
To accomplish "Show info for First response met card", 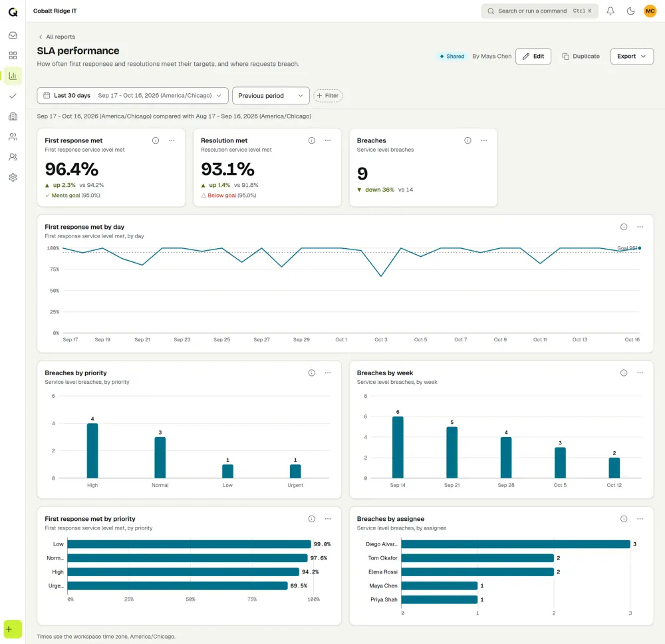I will (x=156, y=140).
